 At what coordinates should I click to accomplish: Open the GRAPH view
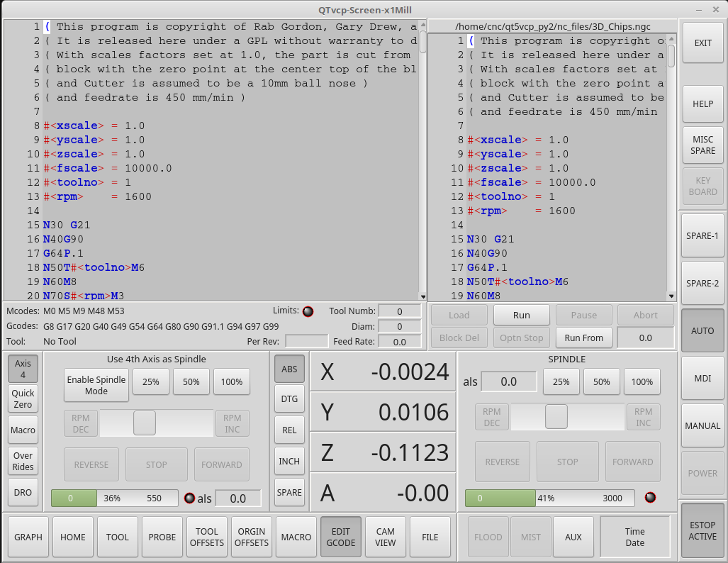tap(28, 537)
